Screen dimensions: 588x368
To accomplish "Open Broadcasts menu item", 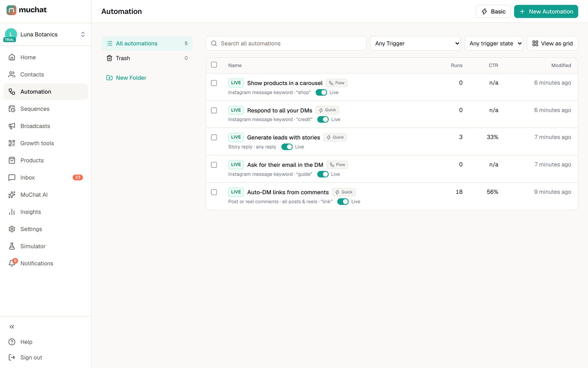I will tap(46, 126).
